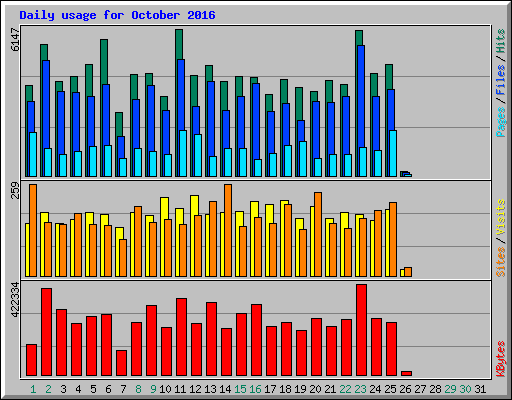Click the cyan pages bar for day 19
This screenshot has width=512, height=400.
(303, 159)
